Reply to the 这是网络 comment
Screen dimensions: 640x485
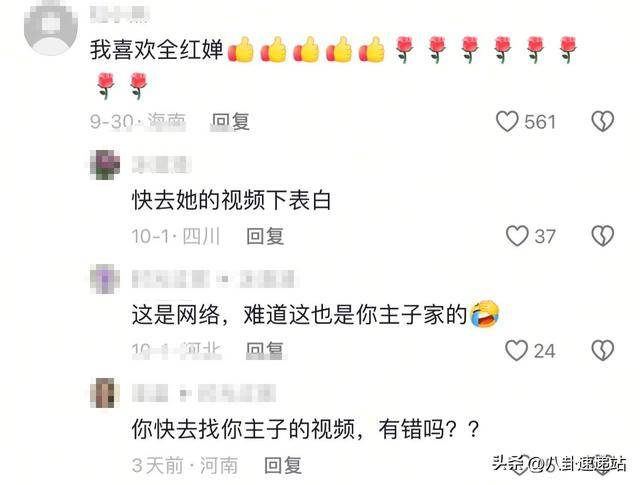[x=265, y=351]
